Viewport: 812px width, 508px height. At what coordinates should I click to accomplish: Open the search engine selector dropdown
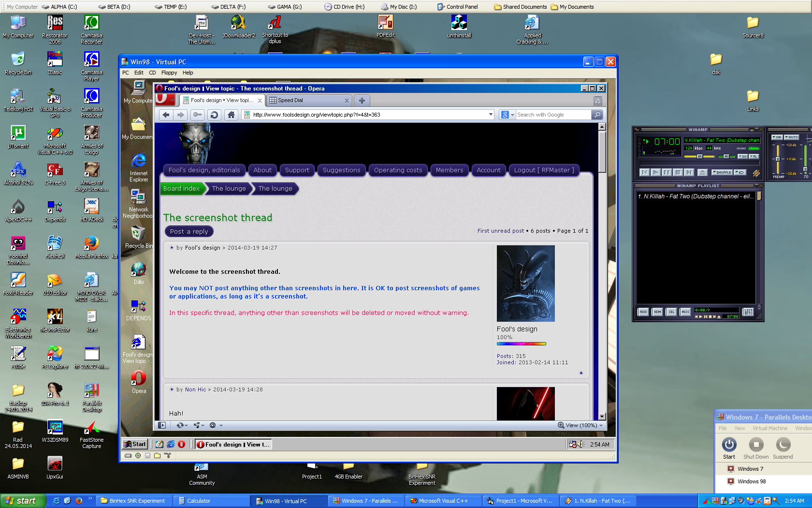coord(507,115)
